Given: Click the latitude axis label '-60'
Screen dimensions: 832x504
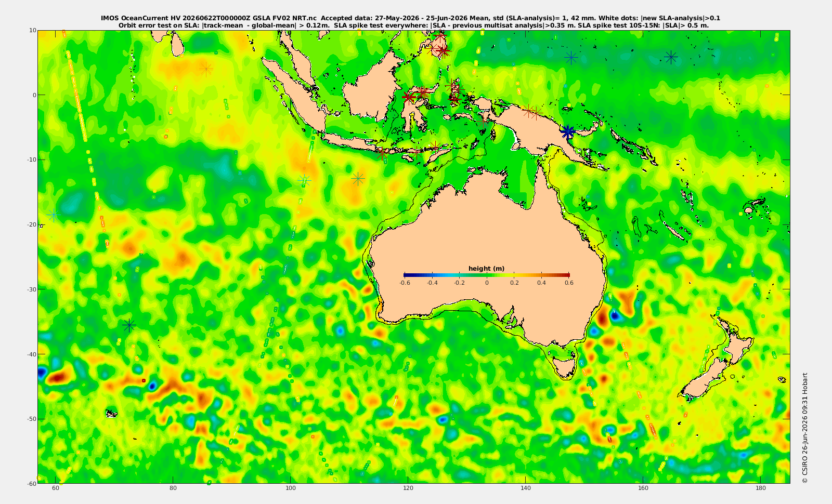Looking at the screenshot, I should point(31,483).
